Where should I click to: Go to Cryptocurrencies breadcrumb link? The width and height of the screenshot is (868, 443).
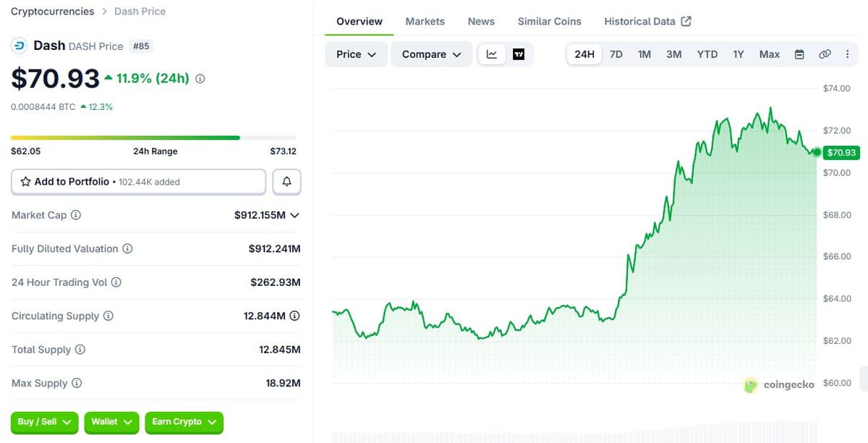click(52, 11)
